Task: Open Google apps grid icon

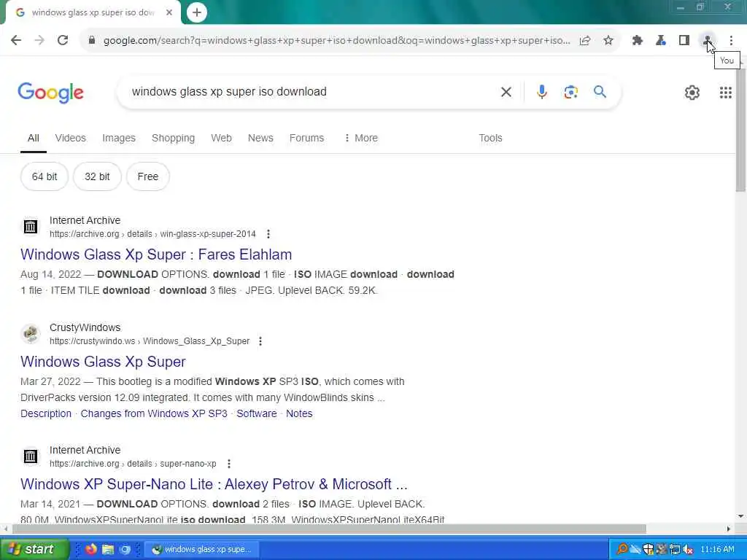Action: (726, 93)
